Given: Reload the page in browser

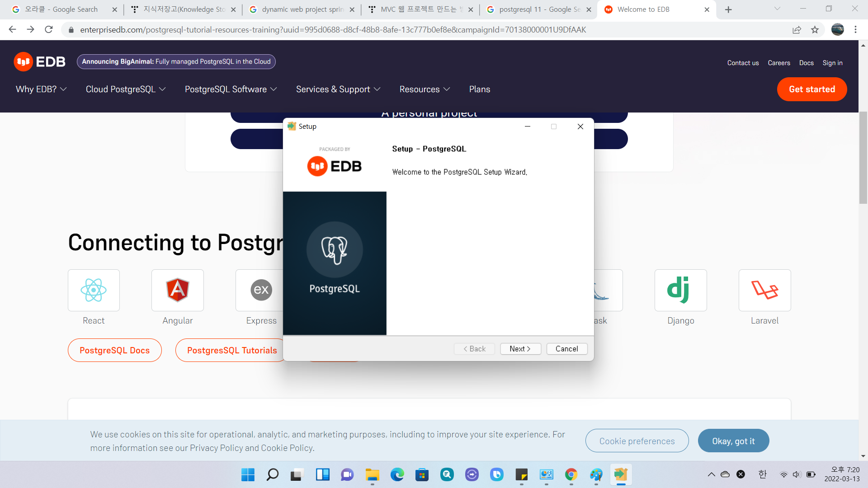Looking at the screenshot, I should tap(49, 30).
